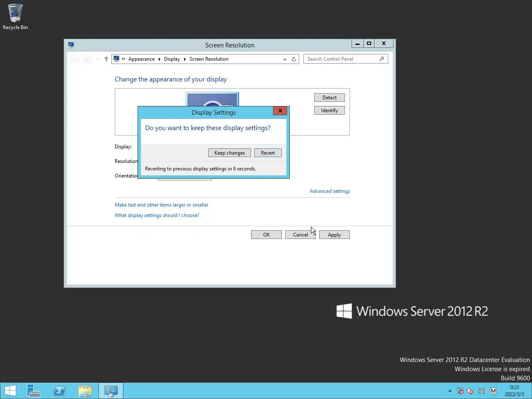Select the monitor preview thumbnail
This screenshot has height=399, width=532.
(x=212, y=99)
